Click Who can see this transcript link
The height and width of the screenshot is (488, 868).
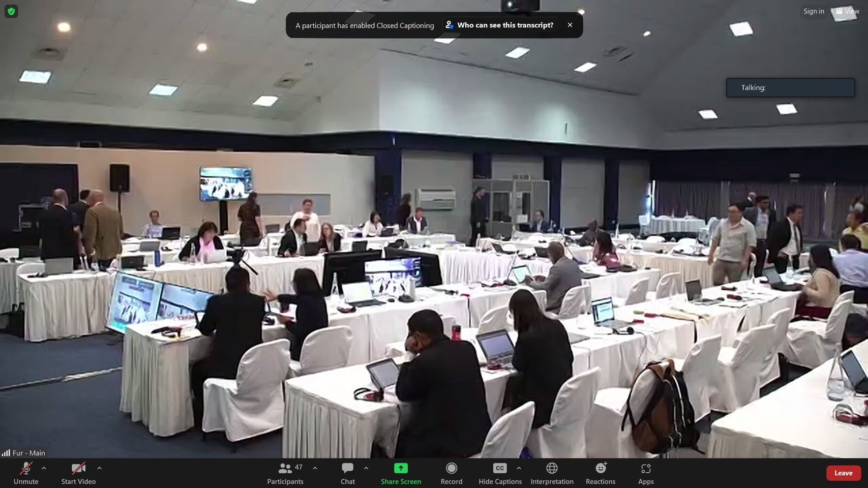pos(499,25)
